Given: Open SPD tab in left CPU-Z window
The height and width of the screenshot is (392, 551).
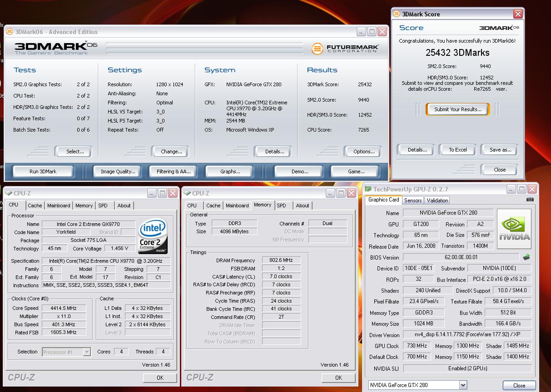Looking at the screenshot, I should [103, 206].
